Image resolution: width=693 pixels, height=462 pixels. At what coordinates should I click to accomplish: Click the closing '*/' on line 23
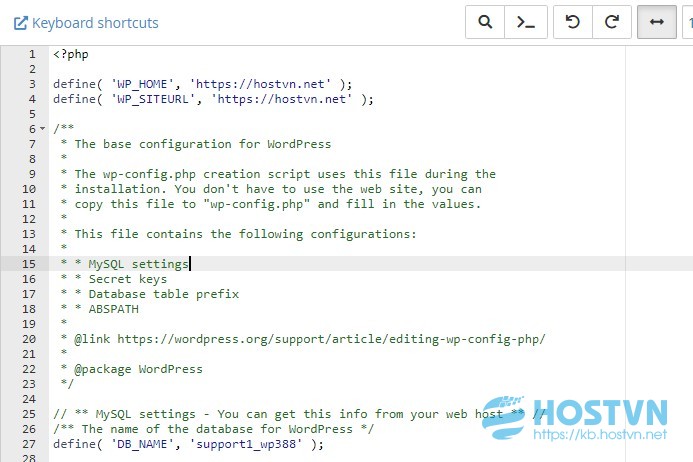click(x=67, y=384)
